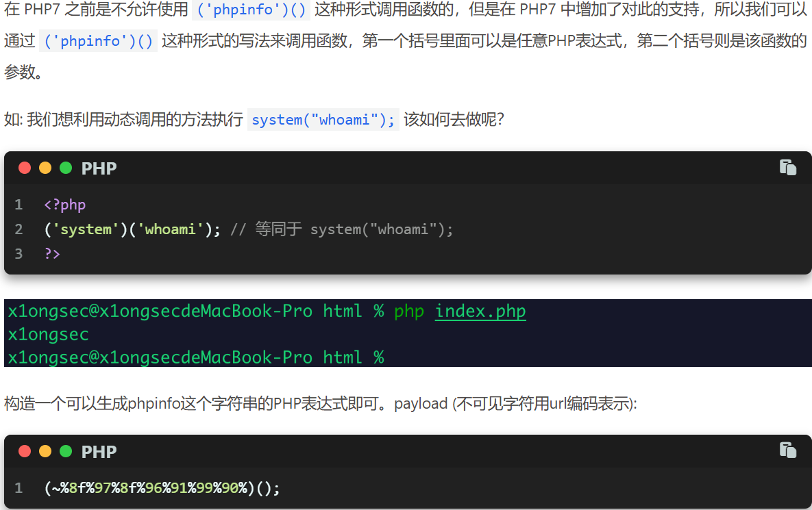
Task: Click yellow dot on payload PHP block
Action: click(x=45, y=451)
